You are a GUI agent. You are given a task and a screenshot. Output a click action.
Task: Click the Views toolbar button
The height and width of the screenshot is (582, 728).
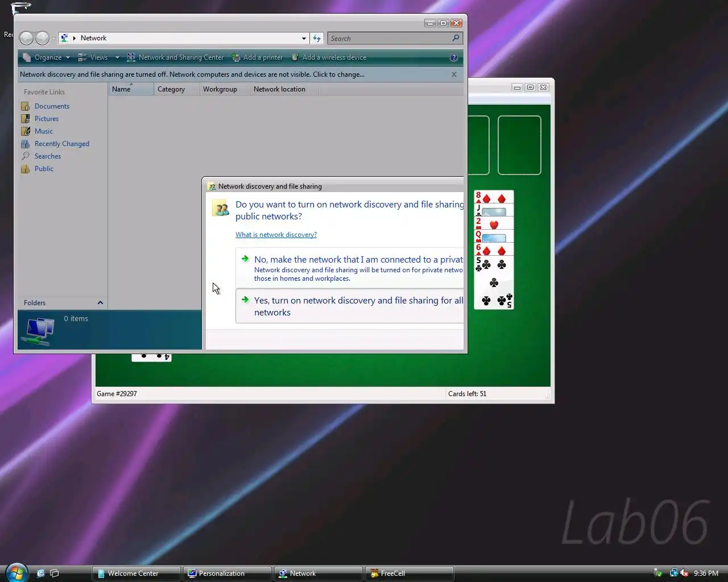[x=93, y=57]
